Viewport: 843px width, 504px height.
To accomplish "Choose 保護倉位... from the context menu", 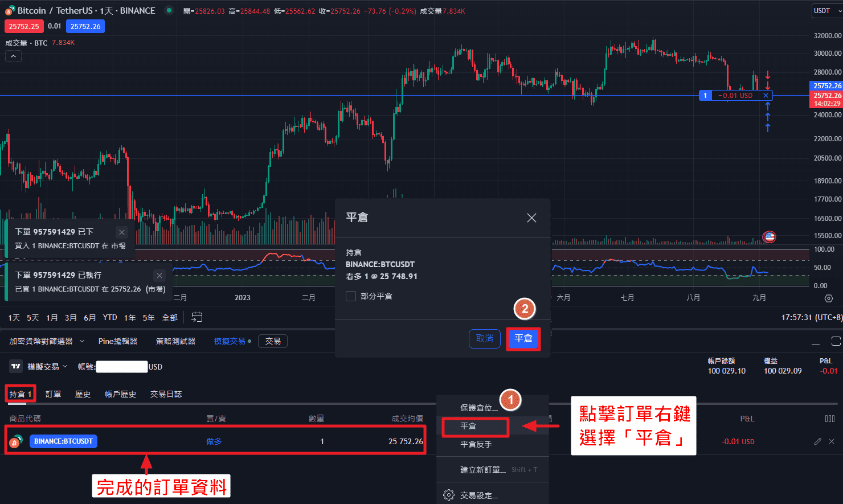I will point(492,408).
